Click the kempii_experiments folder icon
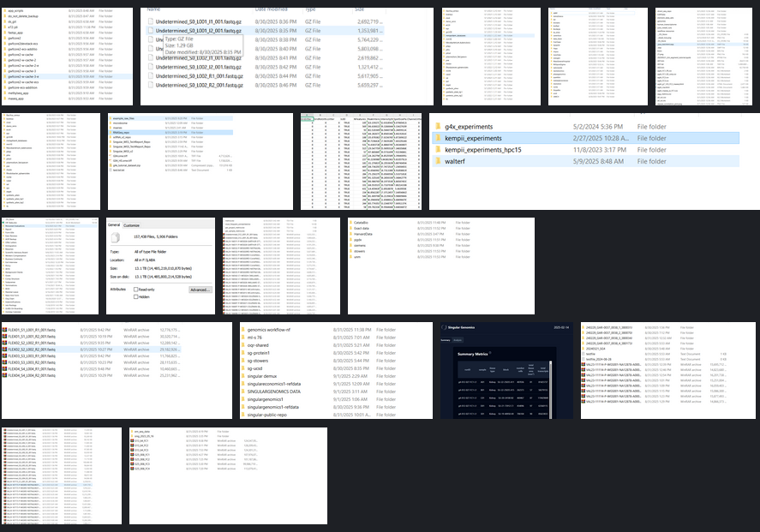 click(x=438, y=137)
